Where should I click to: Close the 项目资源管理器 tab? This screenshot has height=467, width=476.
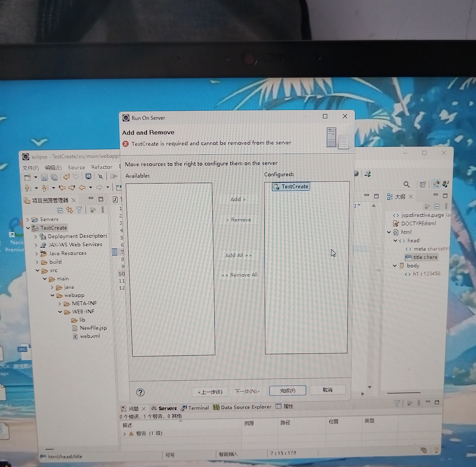[74, 200]
